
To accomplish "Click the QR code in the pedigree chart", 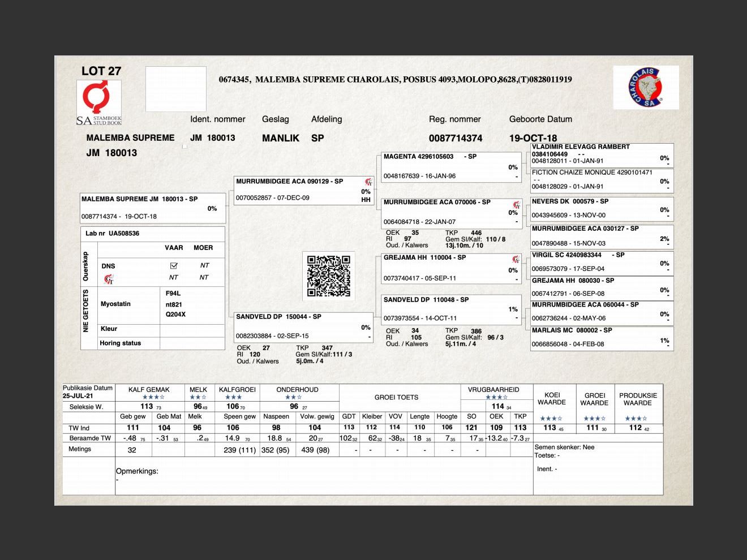I will (x=328, y=276).
